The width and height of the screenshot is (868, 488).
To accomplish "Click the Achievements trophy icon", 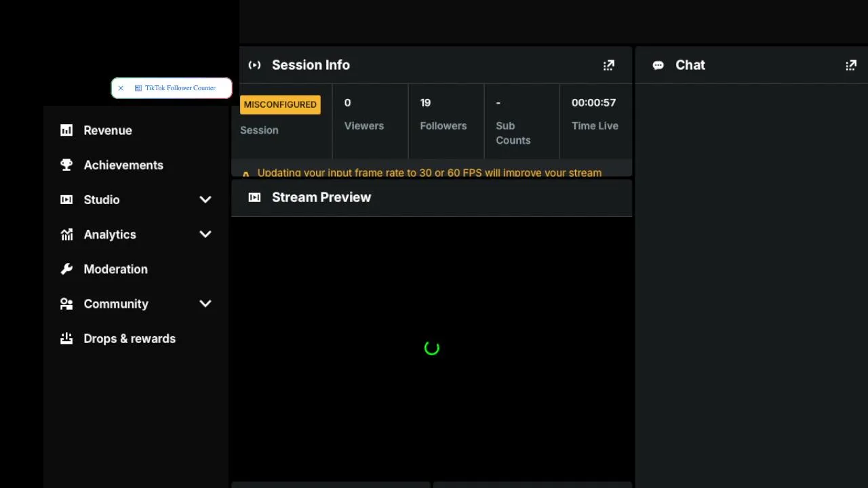I will click(x=66, y=165).
